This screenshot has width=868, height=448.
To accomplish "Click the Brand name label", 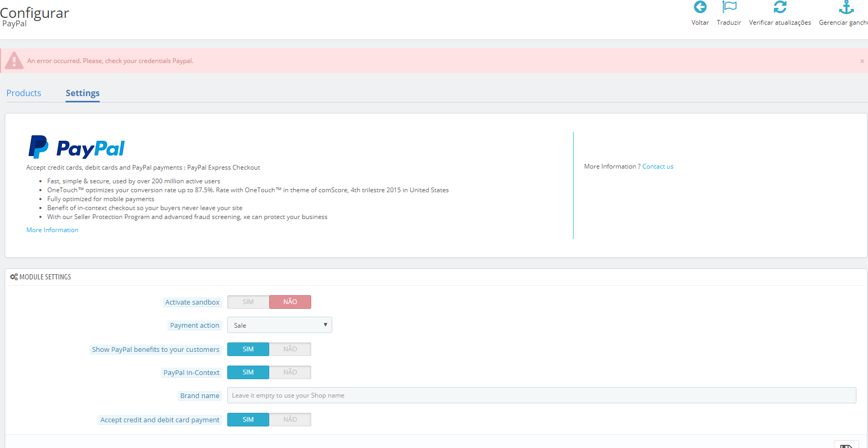I will [200, 395].
